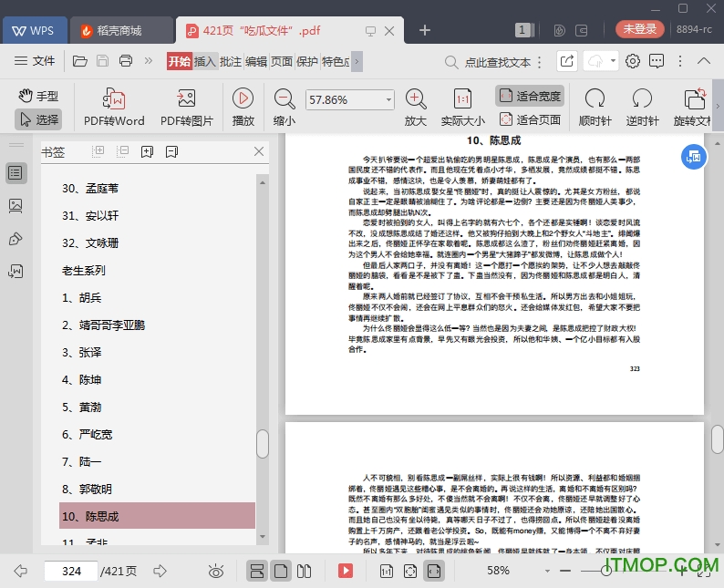This screenshot has width=724, height=588.
Task: Expand more ribbon tabs with the arrow
Action: (357, 61)
